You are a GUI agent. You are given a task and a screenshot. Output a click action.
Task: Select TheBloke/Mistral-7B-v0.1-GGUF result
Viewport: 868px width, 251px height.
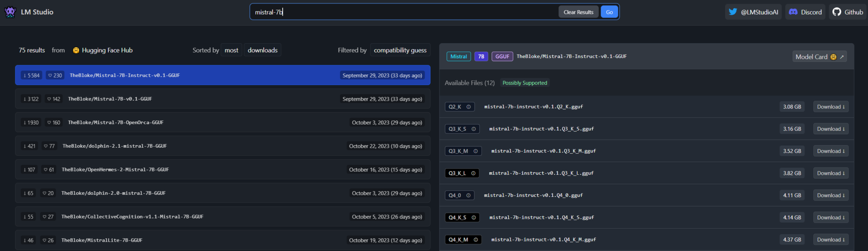(x=223, y=99)
